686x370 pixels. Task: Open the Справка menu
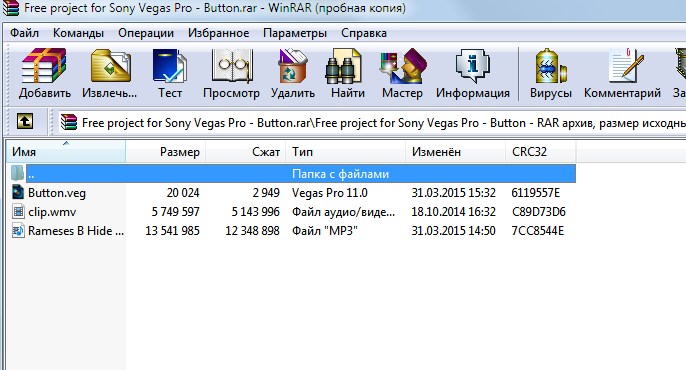pos(364,33)
